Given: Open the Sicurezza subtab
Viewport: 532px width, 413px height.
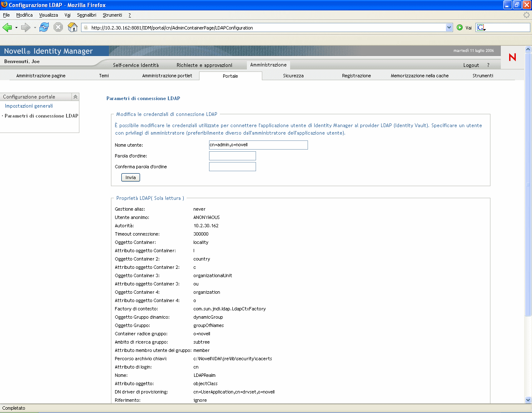Looking at the screenshot, I should click(x=293, y=76).
